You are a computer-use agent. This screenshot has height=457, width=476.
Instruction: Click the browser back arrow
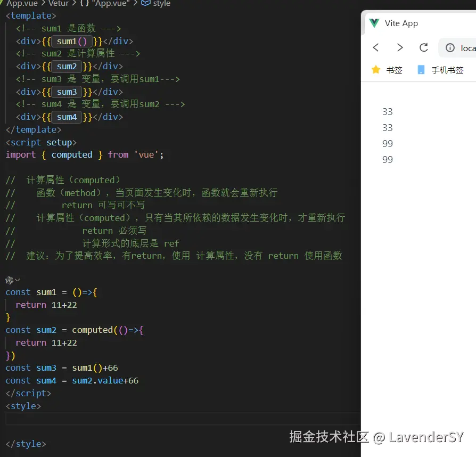pos(376,48)
